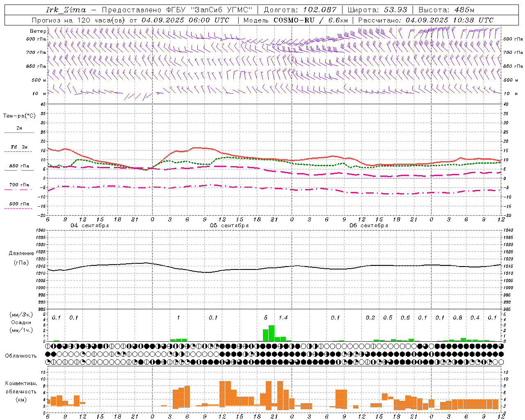Image resolution: width=525 pixels, height=420 pixels.
Task: Click the precipitation value 0.5
Action: [388, 318]
